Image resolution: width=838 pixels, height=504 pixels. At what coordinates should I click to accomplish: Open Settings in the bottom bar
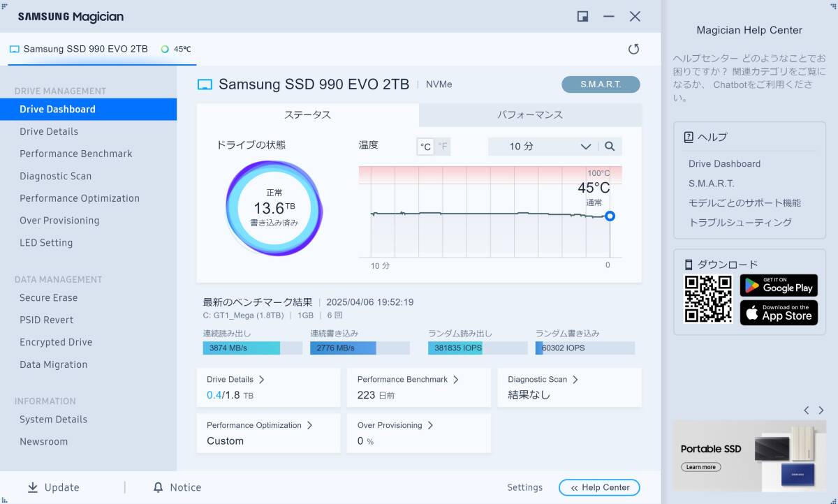coord(525,487)
